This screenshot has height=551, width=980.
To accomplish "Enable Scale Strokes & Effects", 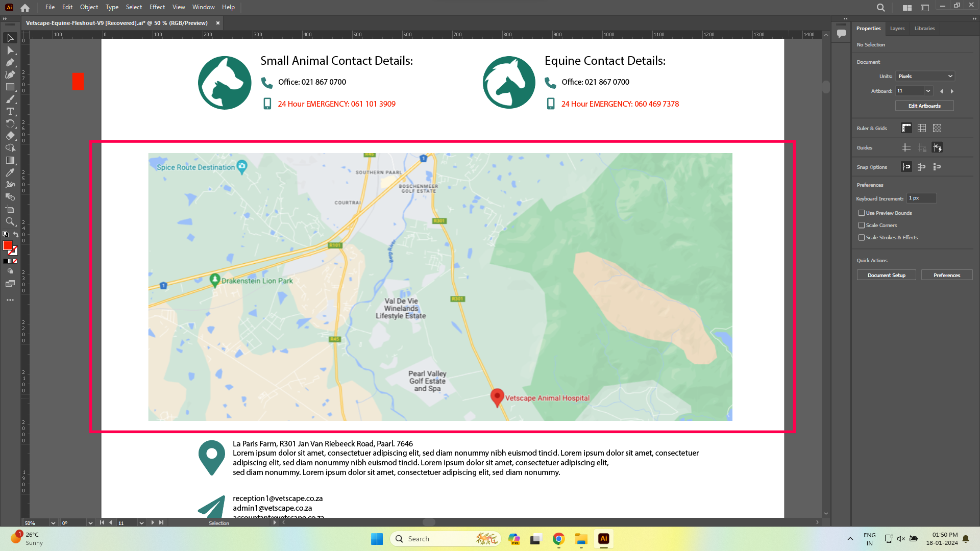I will (x=862, y=237).
